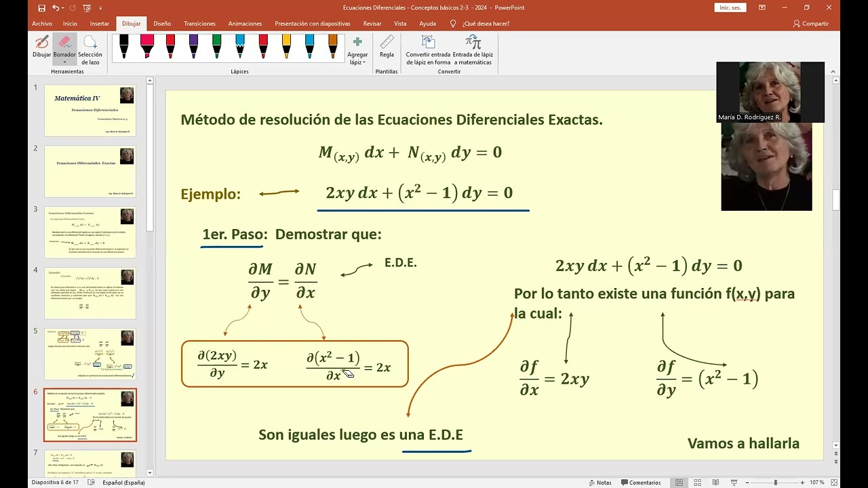The height and width of the screenshot is (488, 868).
Task: Open the ribbon display options icon
Action: point(763,8)
